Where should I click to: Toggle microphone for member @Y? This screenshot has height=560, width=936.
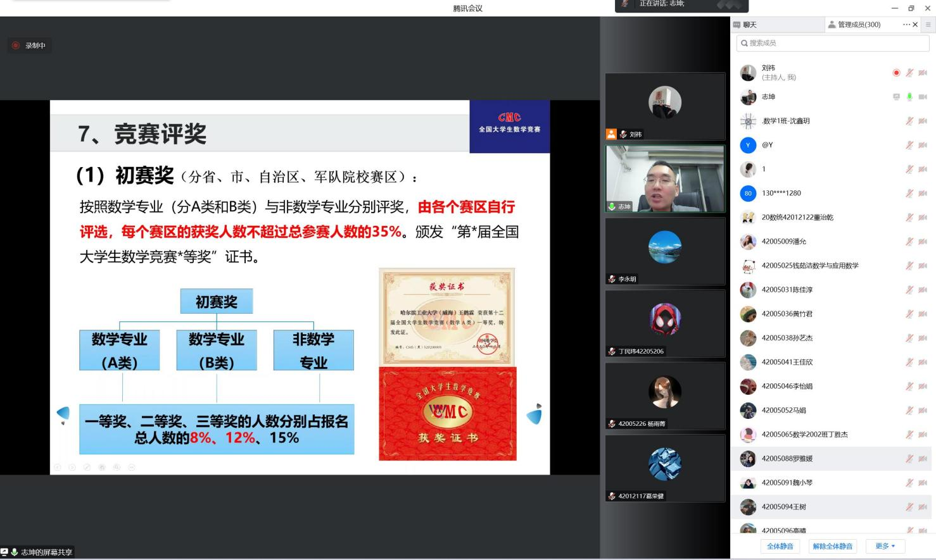click(909, 145)
